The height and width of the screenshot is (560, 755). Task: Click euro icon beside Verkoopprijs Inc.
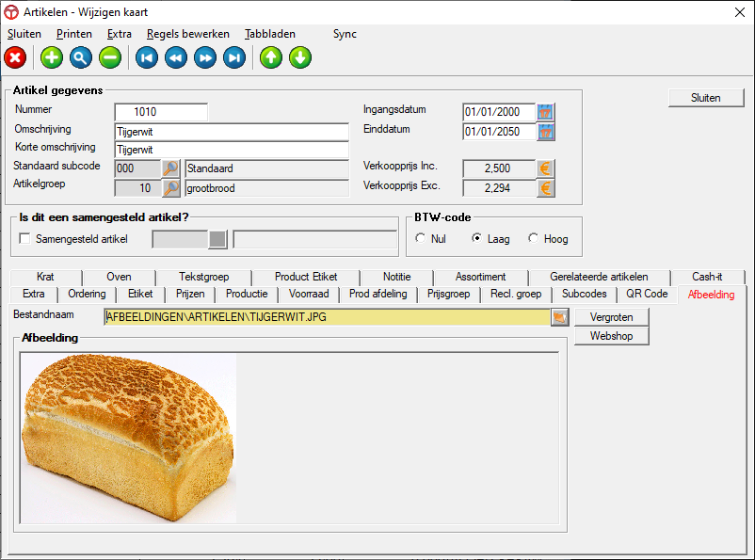tap(545, 168)
